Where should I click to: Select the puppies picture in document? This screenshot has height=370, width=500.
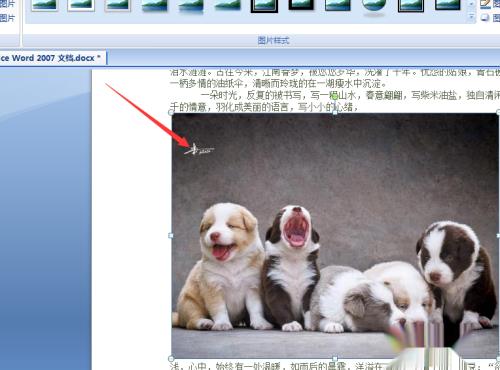point(335,236)
